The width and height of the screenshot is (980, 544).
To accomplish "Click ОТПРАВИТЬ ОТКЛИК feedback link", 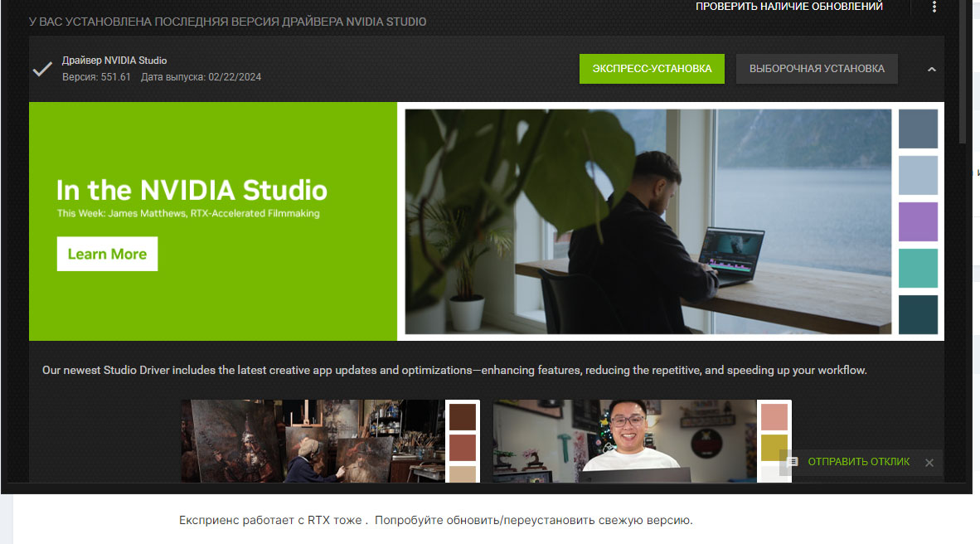I will pyautogui.click(x=859, y=461).
